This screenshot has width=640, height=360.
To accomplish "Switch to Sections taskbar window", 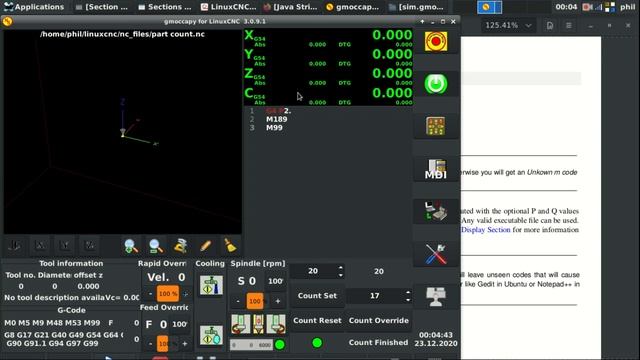I will (164, 7).
